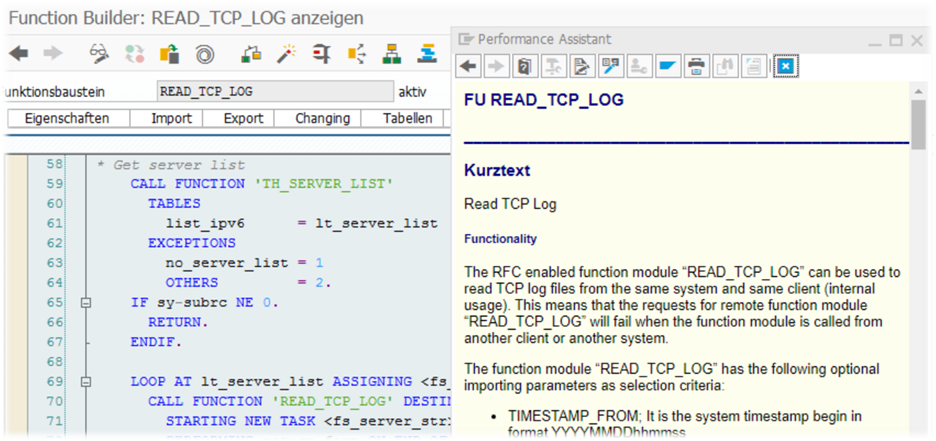936x441 pixels.
Task: Click Edit Documentation icon in Performance Assistant
Action: 582,66
